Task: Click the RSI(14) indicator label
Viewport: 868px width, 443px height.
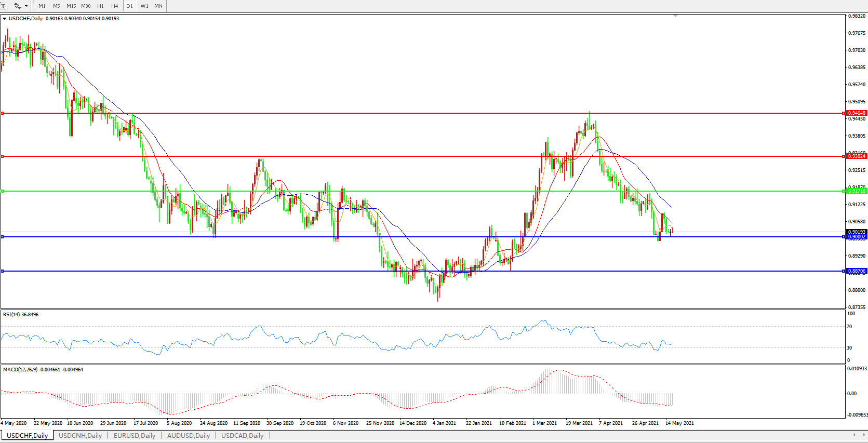Action: pos(21,315)
